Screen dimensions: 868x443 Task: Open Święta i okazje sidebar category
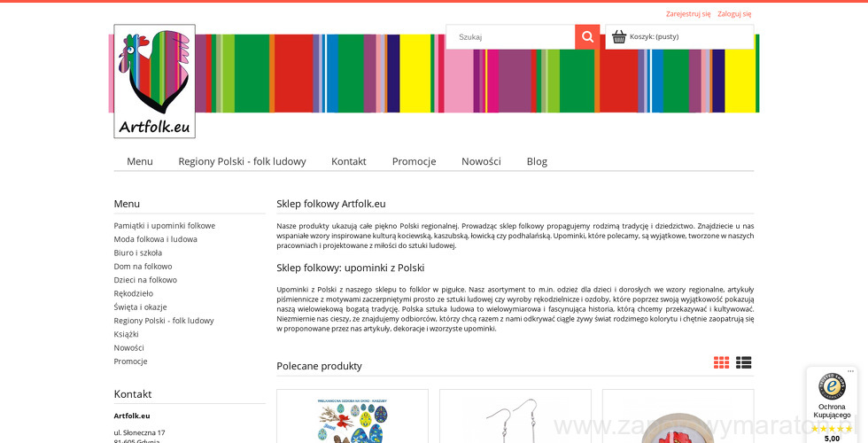[x=141, y=307]
